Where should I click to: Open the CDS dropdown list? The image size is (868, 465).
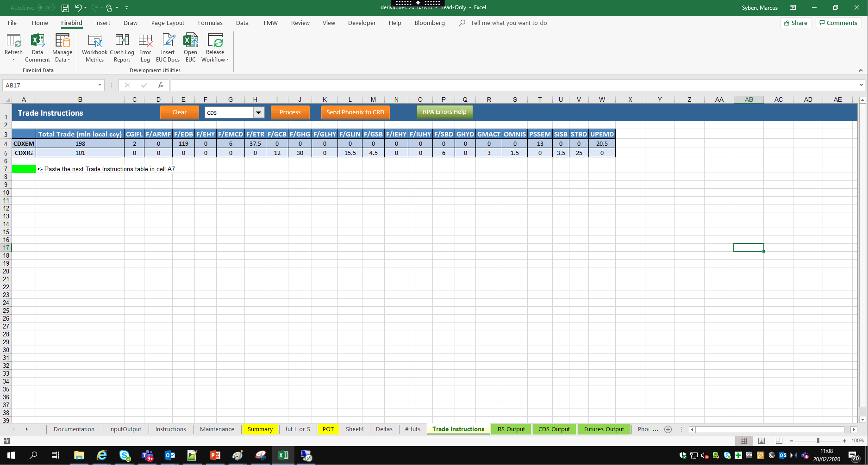tap(258, 112)
